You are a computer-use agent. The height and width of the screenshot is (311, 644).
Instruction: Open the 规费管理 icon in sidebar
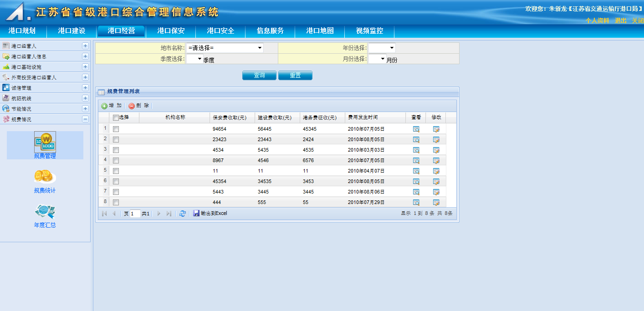pyautogui.click(x=45, y=142)
